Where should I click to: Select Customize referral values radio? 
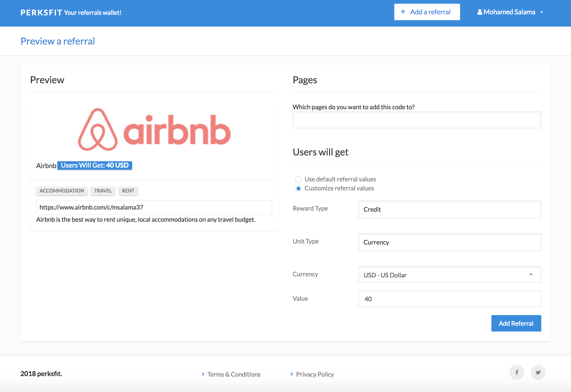[299, 189]
